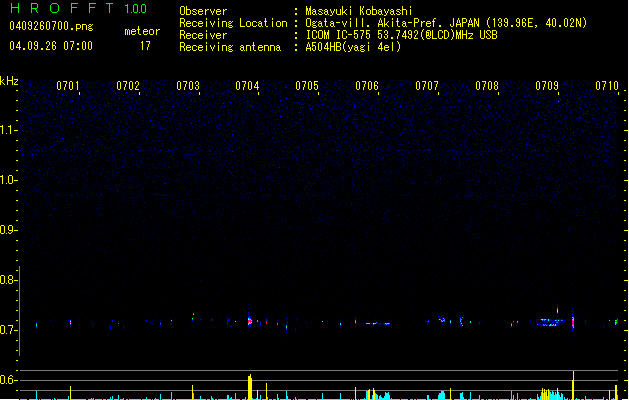
Task: Click the HROFFT 1.0.0 title text
Action: pos(79,8)
